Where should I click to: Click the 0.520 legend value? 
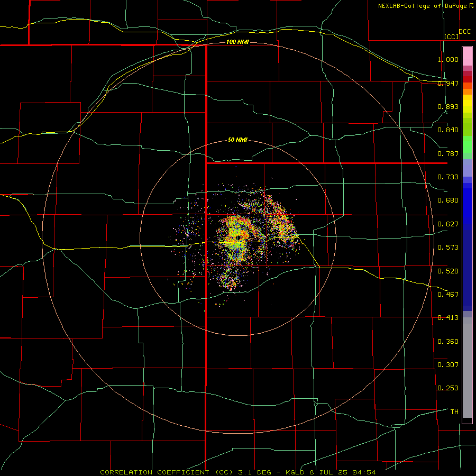coord(448,271)
